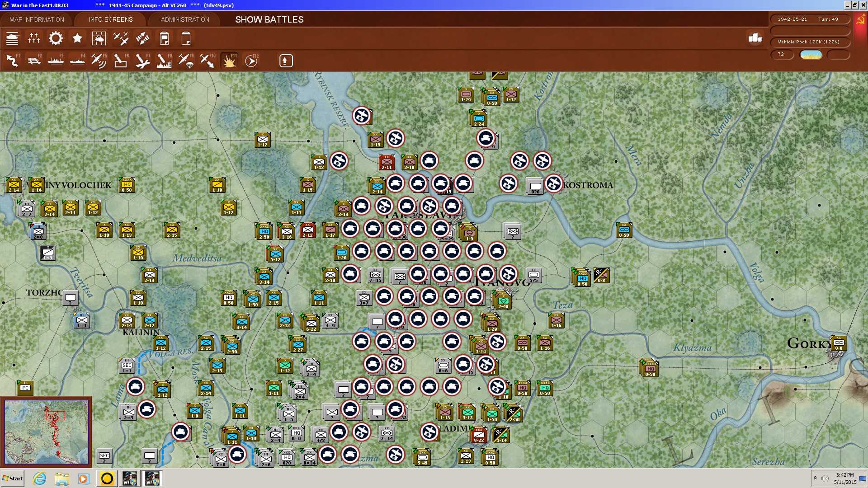Open the losses screen crosses icon
The width and height of the screenshot is (868, 488).
pos(34,38)
